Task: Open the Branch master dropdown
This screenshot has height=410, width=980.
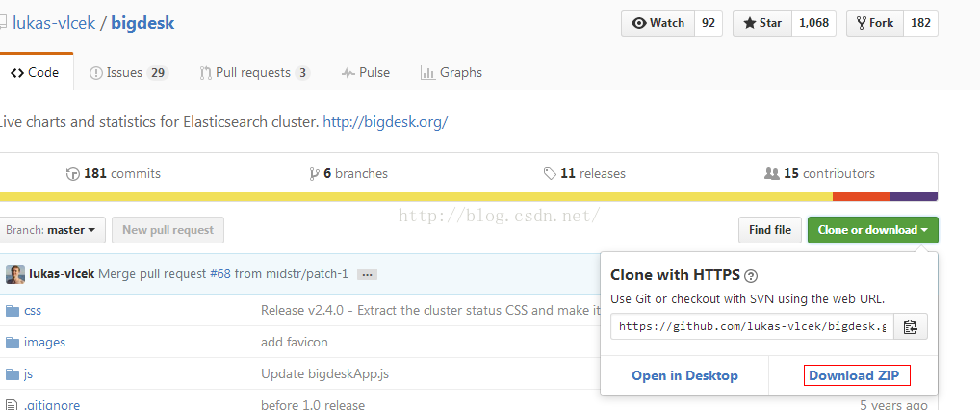Action: (x=51, y=230)
